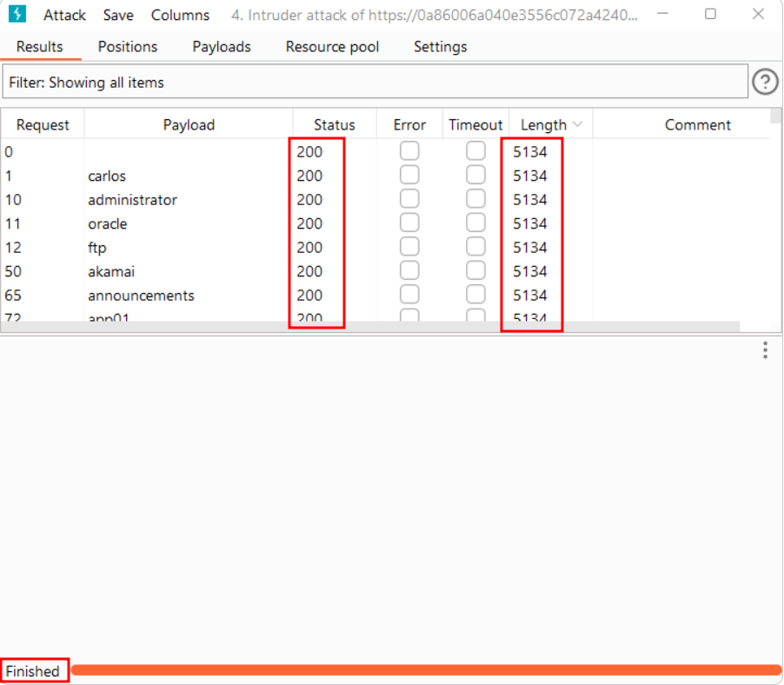Sort by the Error column header
This screenshot has width=784, height=685.
(x=409, y=124)
